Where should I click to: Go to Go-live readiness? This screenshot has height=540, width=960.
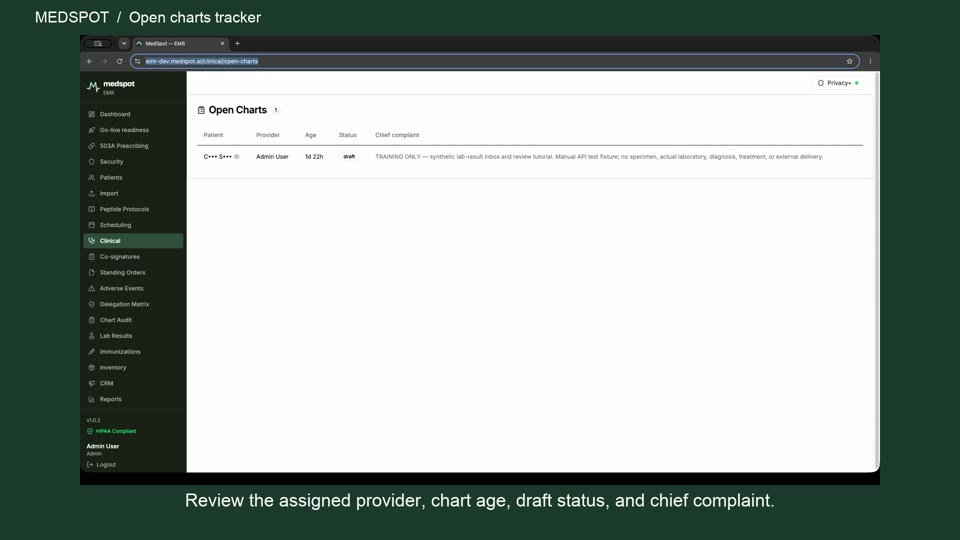click(x=133, y=130)
